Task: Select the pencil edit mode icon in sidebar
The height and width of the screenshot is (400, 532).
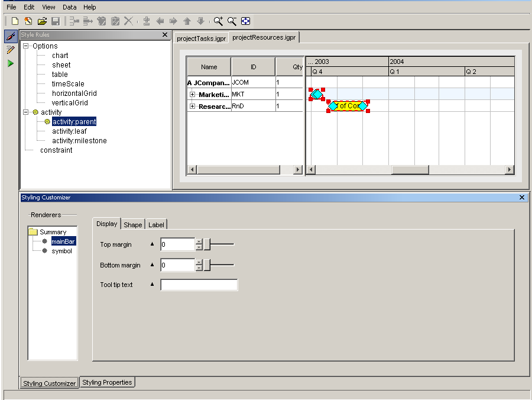Action: click(10, 50)
